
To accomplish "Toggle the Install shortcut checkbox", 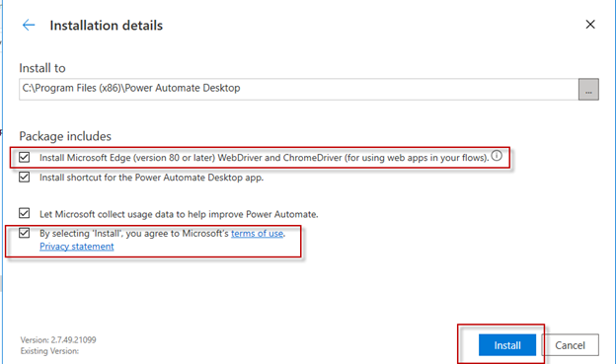I will (25, 178).
